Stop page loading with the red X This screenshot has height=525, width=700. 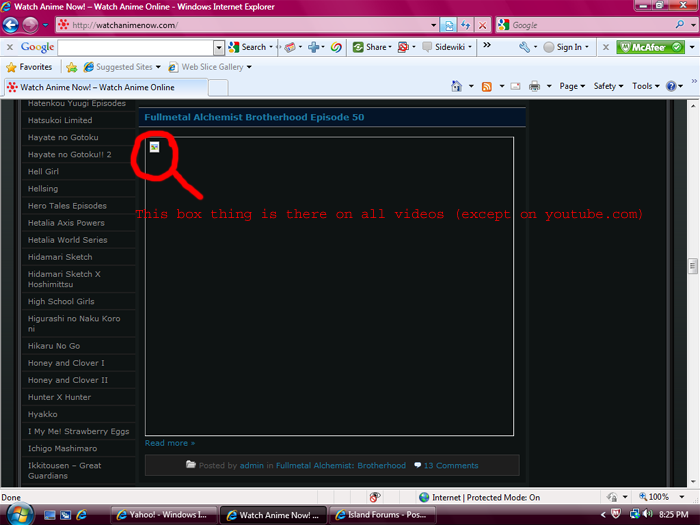click(482, 25)
